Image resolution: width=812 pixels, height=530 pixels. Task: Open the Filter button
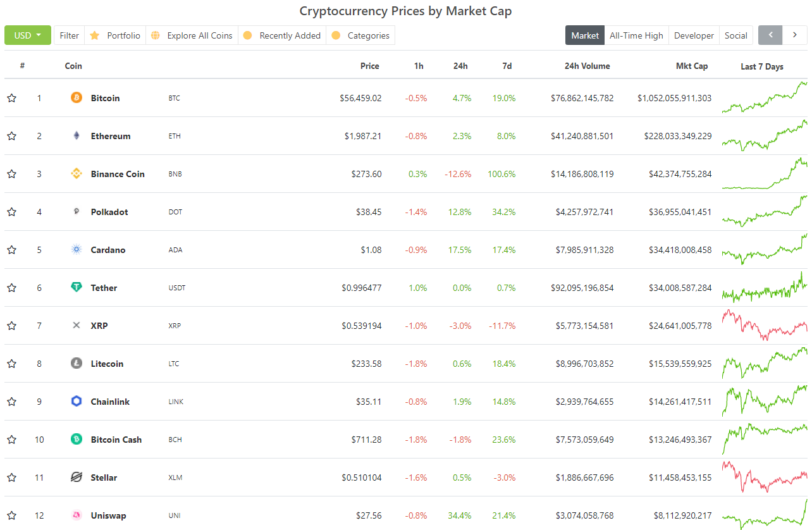pos(70,35)
